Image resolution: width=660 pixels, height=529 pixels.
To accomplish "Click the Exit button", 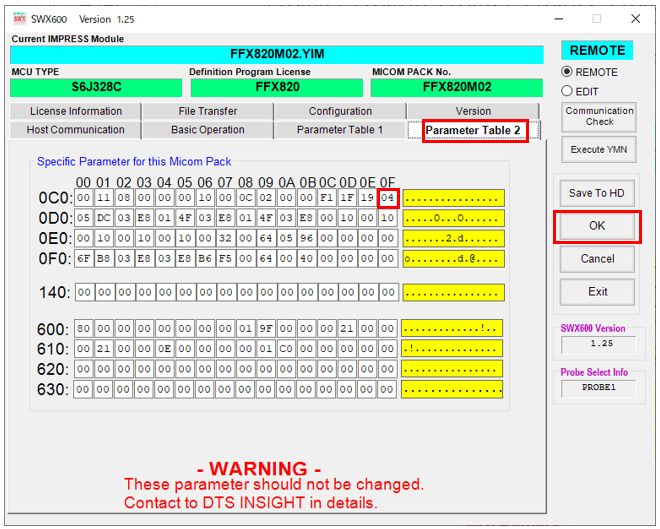I will (x=597, y=292).
